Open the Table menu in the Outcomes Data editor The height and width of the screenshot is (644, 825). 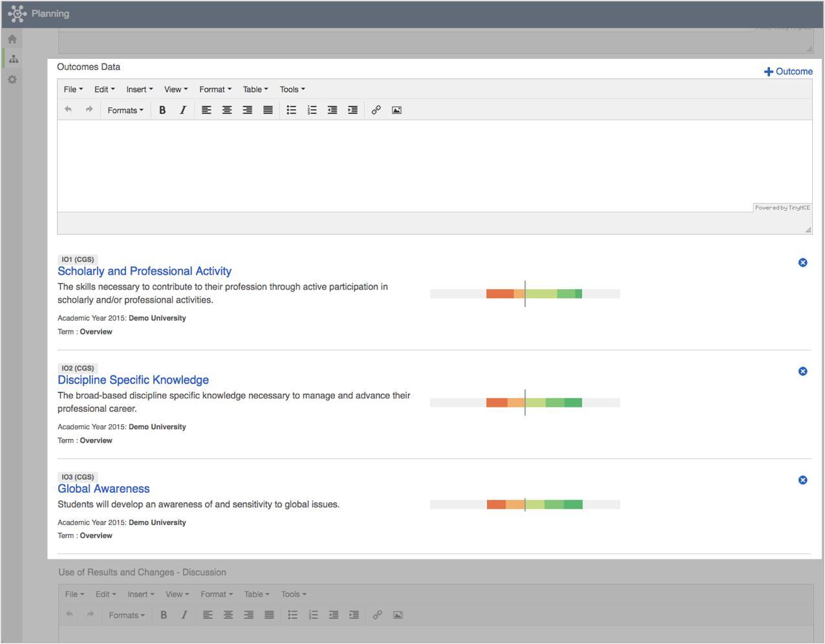(255, 89)
